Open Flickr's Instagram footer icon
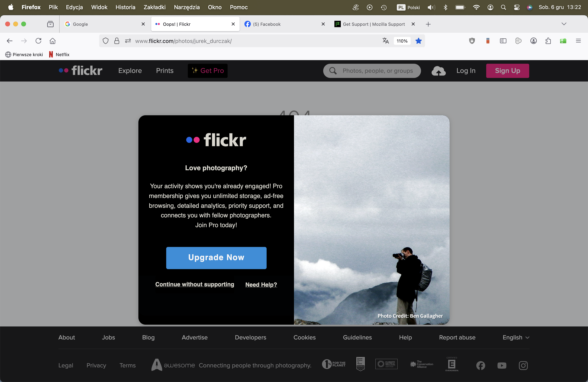 (x=523, y=365)
